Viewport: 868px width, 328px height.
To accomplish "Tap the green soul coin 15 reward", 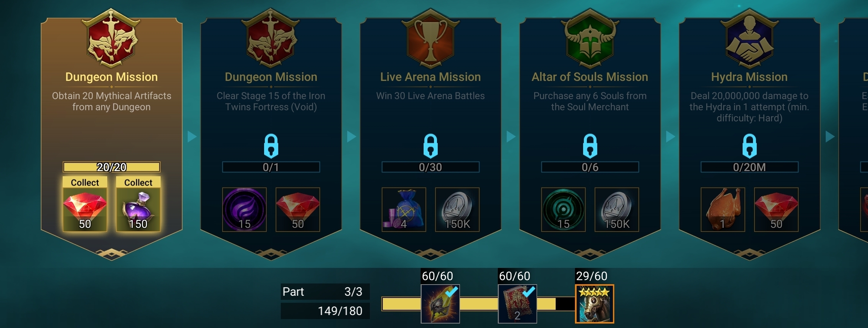I will (563, 210).
